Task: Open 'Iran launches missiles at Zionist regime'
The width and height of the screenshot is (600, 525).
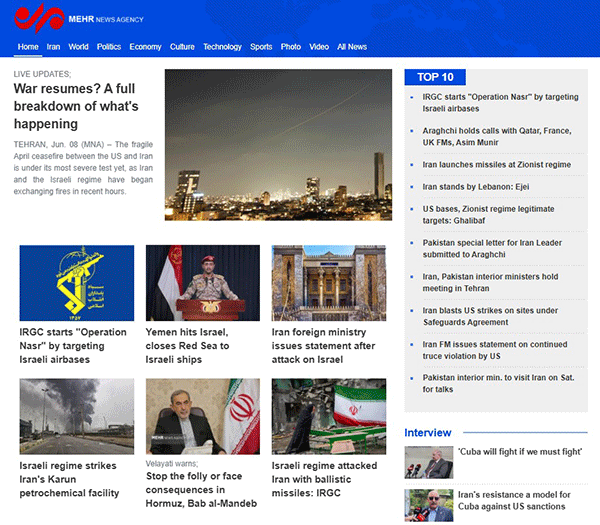Action: click(x=497, y=165)
